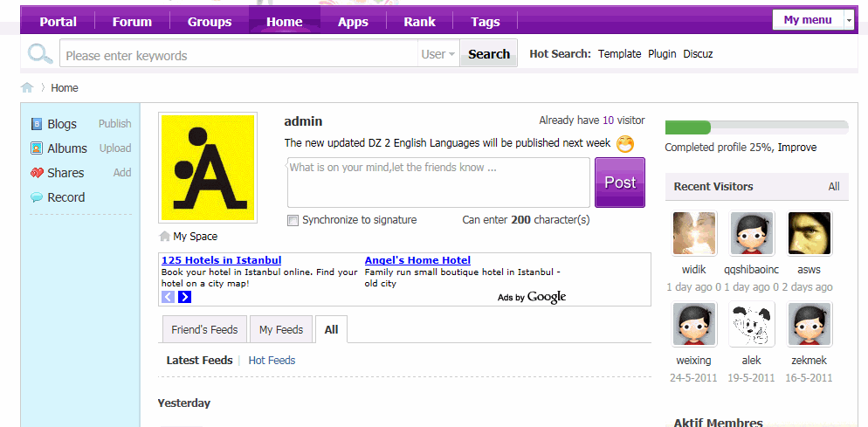Switch to the My Feeds tab
The width and height of the screenshot is (868, 427).
click(x=281, y=329)
